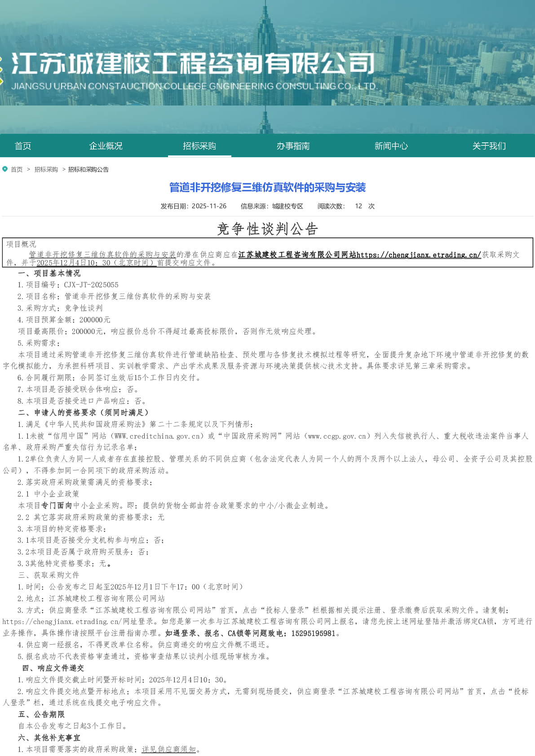Image resolution: width=535 pixels, height=756 pixels.
Task: Click the 详见供应商须知 underlined link
Action: (x=169, y=749)
